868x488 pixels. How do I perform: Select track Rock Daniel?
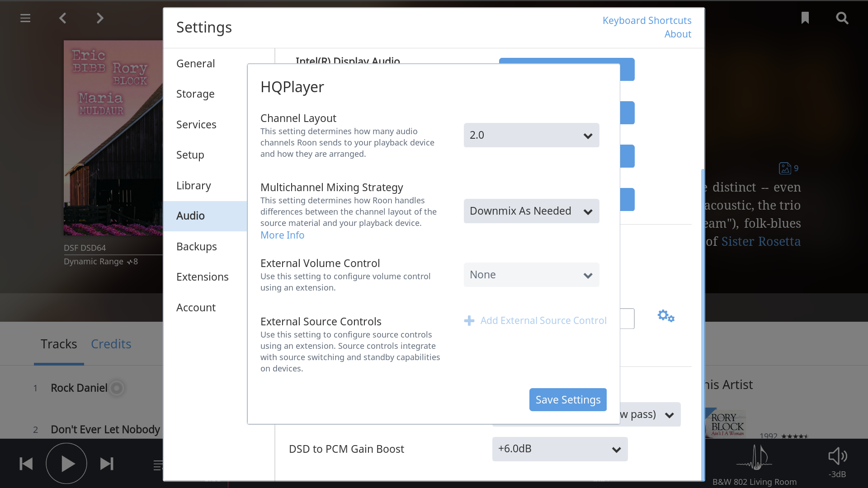(x=79, y=388)
